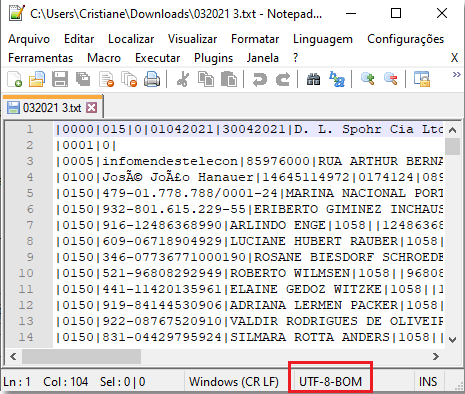
Task: Click the horizontal scrollbar thumb
Action: click(81, 357)
